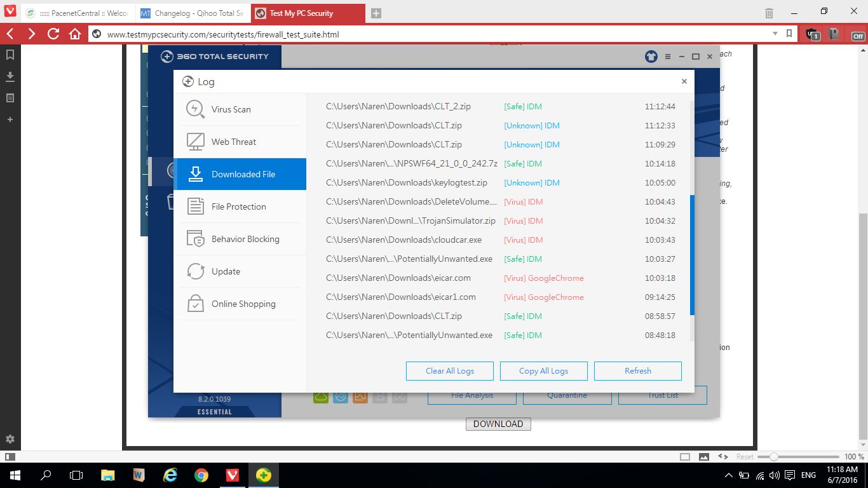
Task: Reset the page zoom
Action: [745, 456]
